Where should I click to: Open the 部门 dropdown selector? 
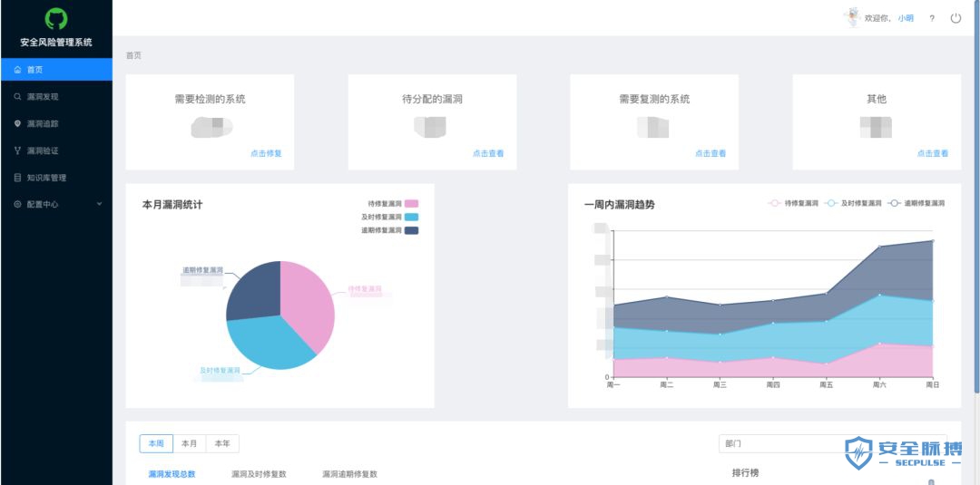[830, 444]
